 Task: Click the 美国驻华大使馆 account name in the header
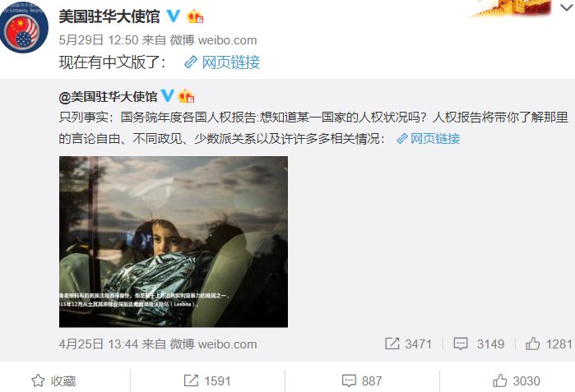tap(109, 16)
